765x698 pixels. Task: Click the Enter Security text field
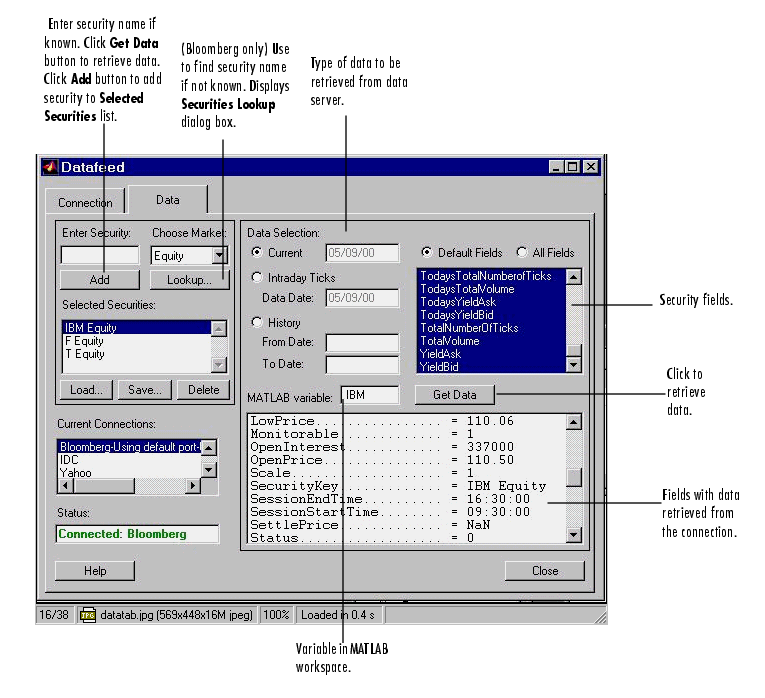(99, 256)
